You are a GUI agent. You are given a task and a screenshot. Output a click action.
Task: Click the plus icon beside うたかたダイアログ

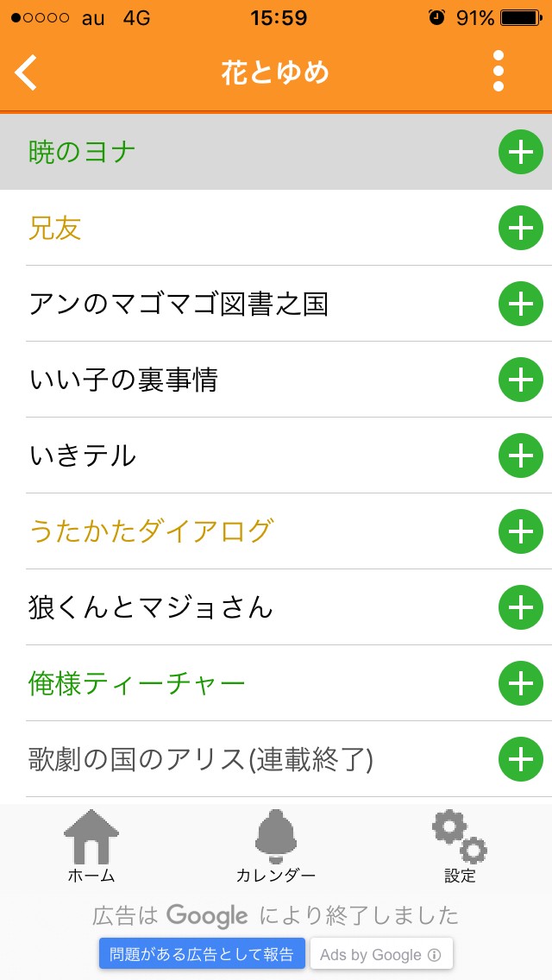[521, 532]
